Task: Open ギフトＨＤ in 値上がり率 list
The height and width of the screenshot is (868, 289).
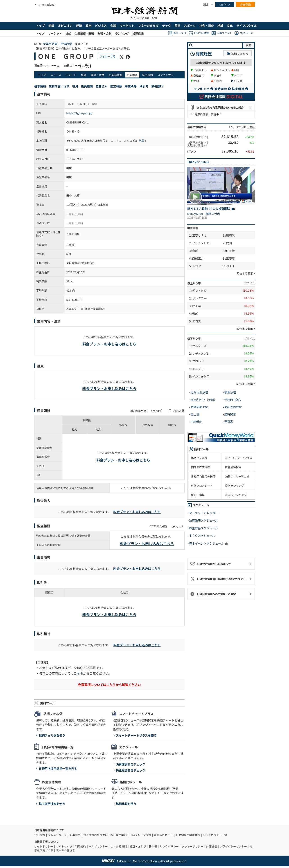Action: pos(199,291)
